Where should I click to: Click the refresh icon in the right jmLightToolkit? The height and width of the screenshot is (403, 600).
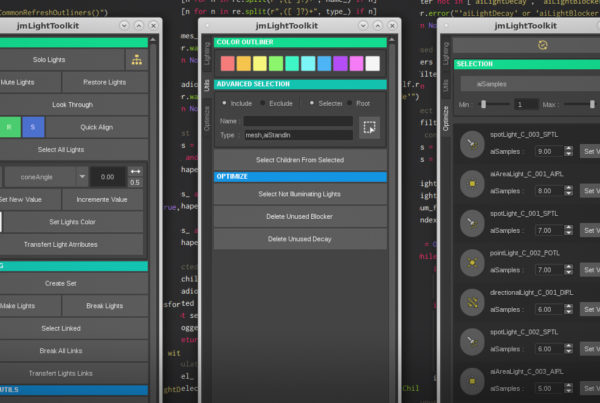542,45
